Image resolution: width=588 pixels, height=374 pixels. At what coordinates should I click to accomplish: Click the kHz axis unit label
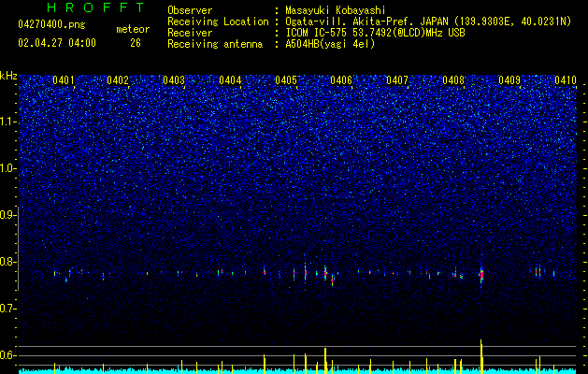pyautogui.click(x=8, y=76)
